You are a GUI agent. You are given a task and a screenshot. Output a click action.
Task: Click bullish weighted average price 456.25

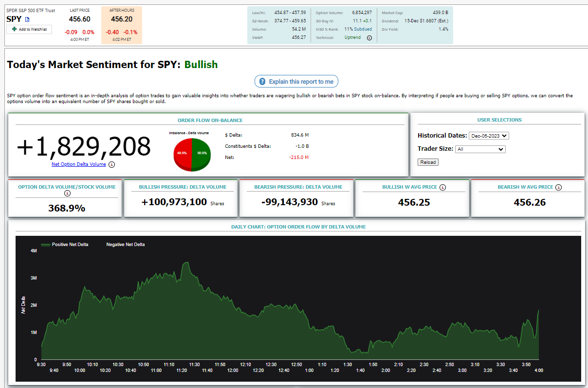tap(414, 202)
